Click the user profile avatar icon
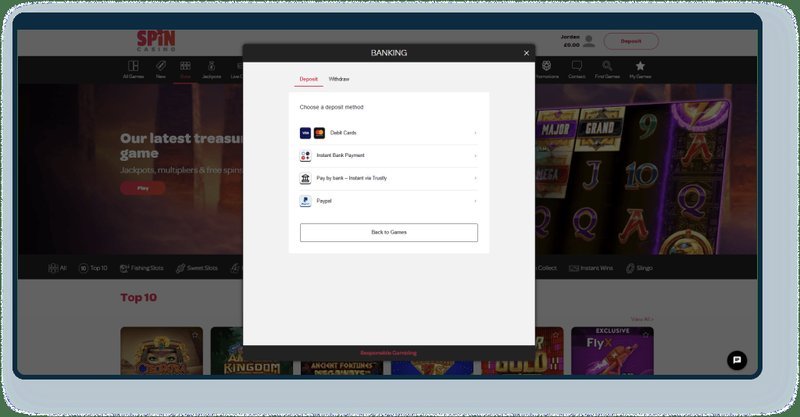 (x=589, y=41)
